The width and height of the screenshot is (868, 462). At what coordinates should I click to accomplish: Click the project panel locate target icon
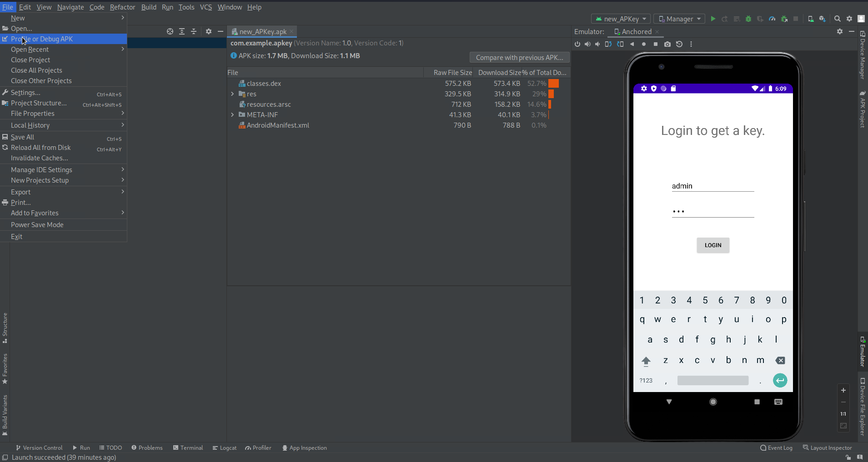click(170, 31)
